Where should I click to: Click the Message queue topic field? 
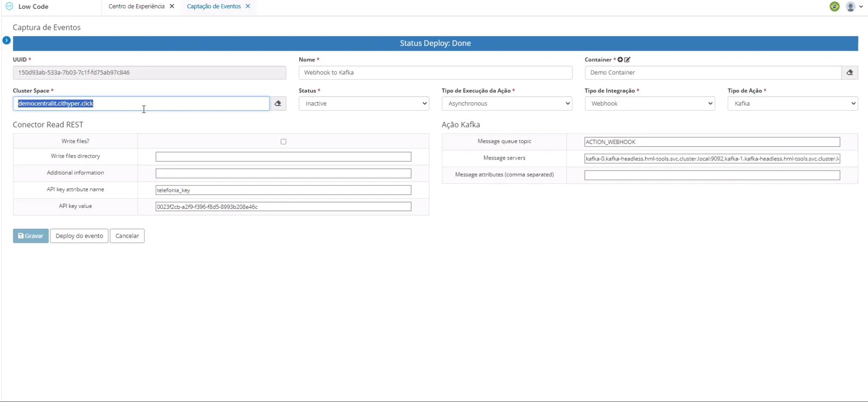tap(712, 142)
